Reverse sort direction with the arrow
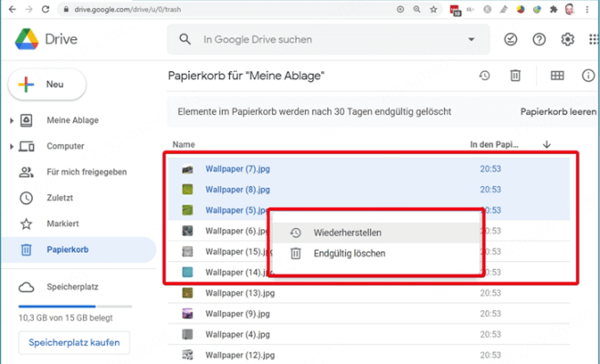 coord(547,144)
